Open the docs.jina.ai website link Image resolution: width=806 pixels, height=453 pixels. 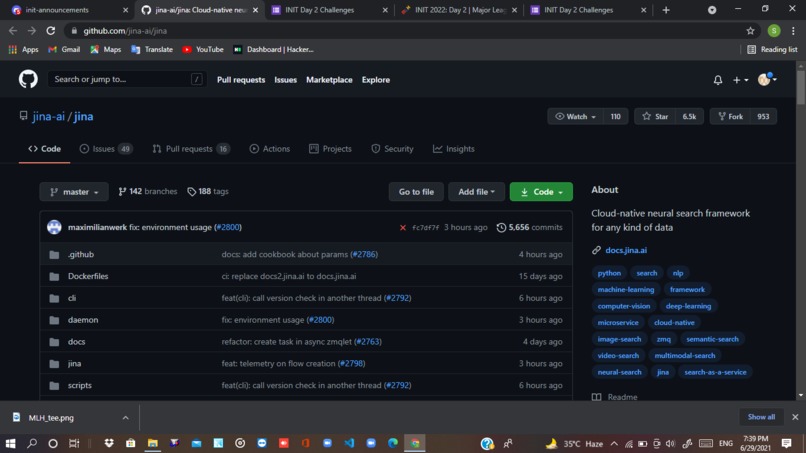pyautogui.click(x=626, y=250)
